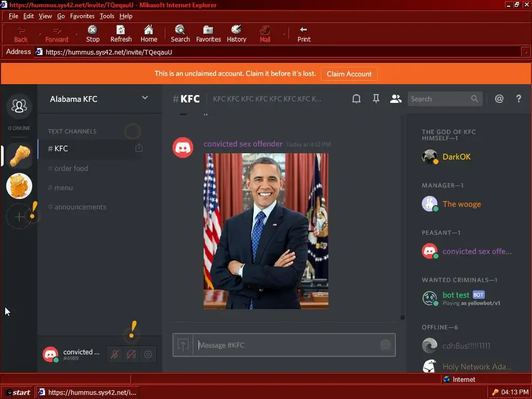Open the emoji picker
This screenshot has height=399, width=532.
(385, 345)
